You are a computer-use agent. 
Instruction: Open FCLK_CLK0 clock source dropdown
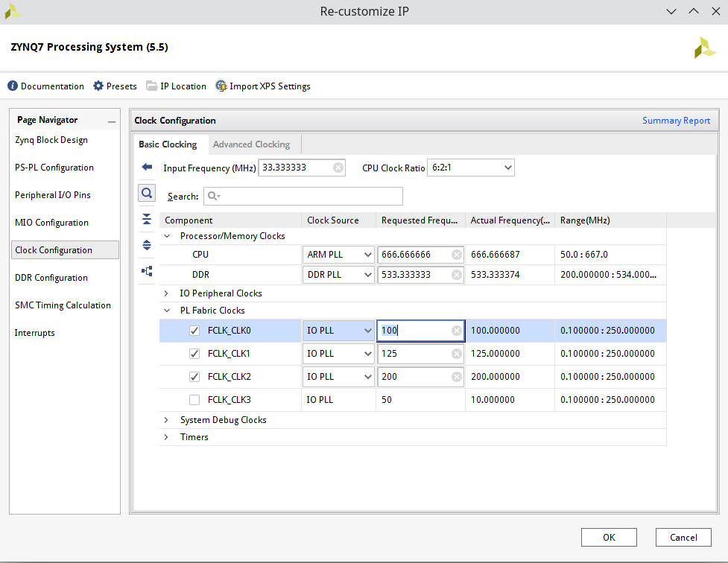(338, 331)
